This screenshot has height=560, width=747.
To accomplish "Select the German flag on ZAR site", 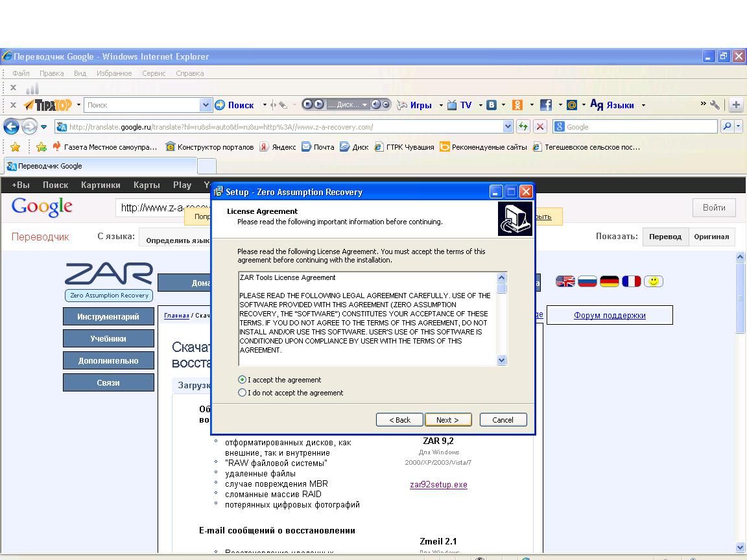I will coord(610,281).
